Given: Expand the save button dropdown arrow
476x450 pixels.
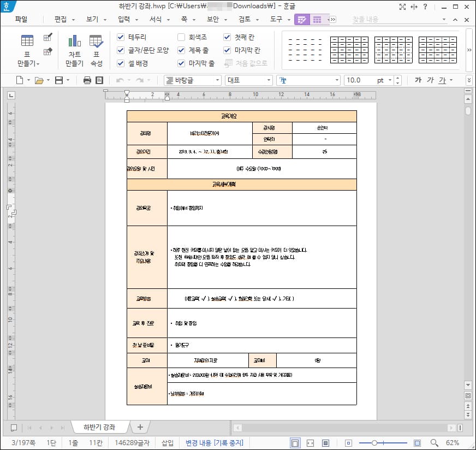Looking at the screenshot, I should (68, 80).
